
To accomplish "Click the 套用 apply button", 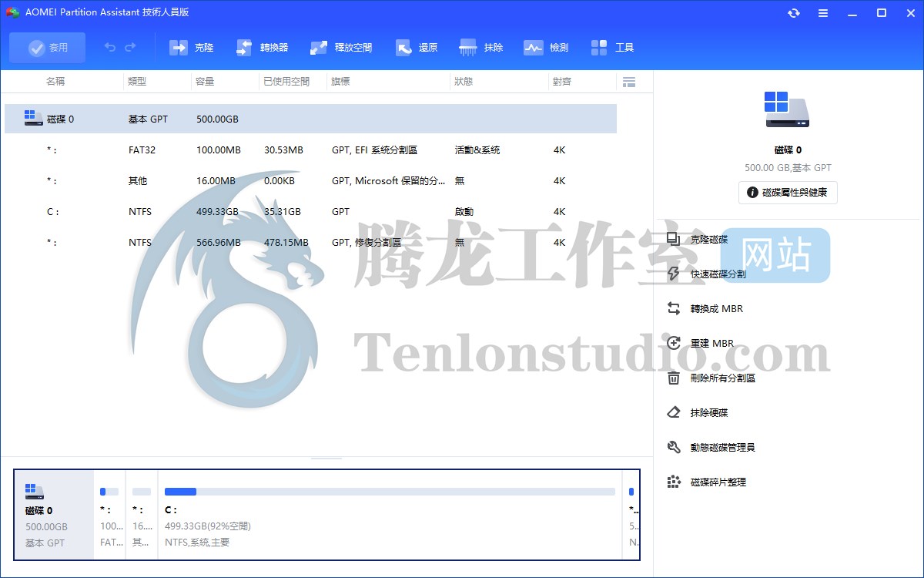I will pos(48,48).
